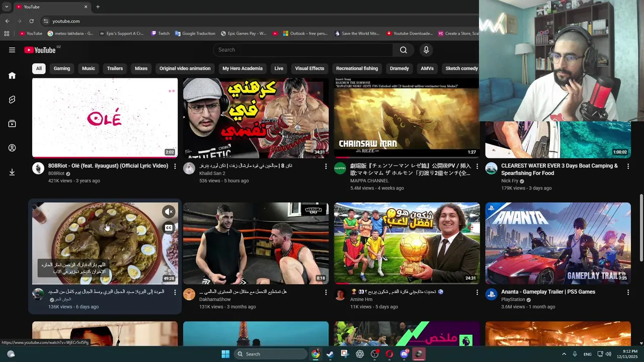This screenshot has width=644, height=362.
Task: Open options menu for DakhamaShow video
Action: click(x=326, y=292)
